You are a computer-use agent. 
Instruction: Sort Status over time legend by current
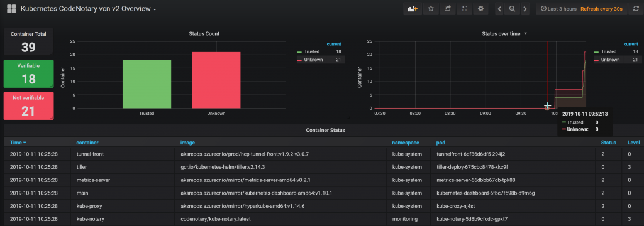pos(631,44)
